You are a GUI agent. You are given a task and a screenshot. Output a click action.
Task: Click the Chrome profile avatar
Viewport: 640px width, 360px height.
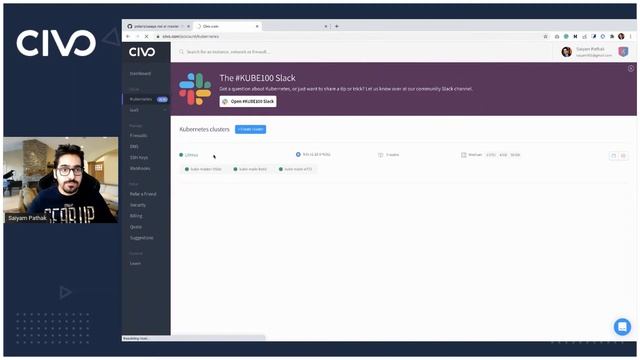coord(621,36)
